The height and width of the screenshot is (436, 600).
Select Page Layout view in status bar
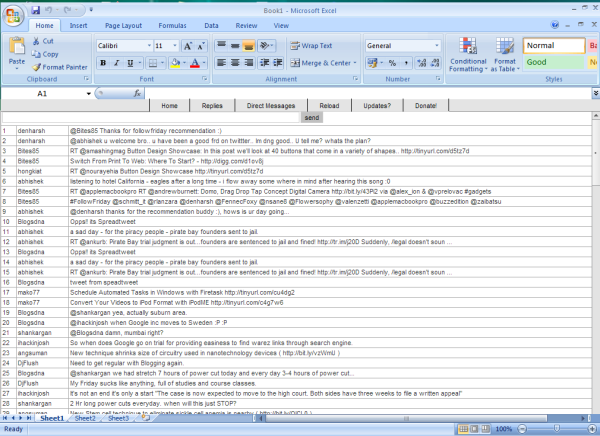(x=474, y=429)
